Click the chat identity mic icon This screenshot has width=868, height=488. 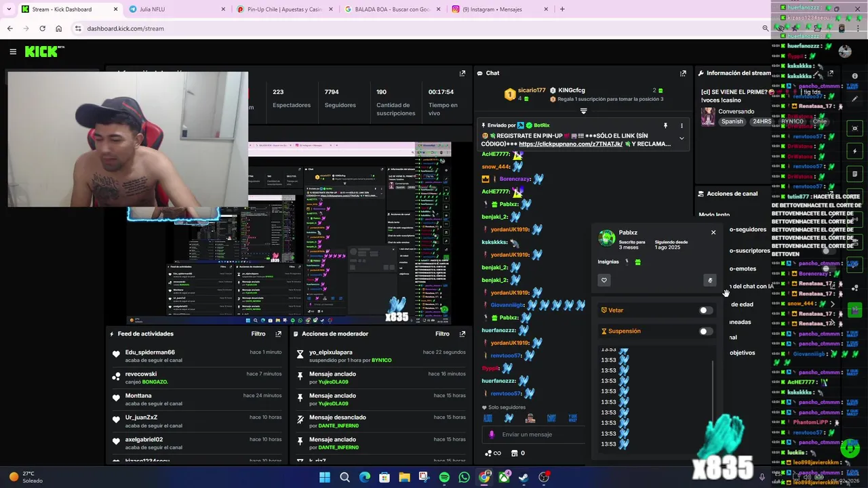pyautogui.click(x=492, y=434)
